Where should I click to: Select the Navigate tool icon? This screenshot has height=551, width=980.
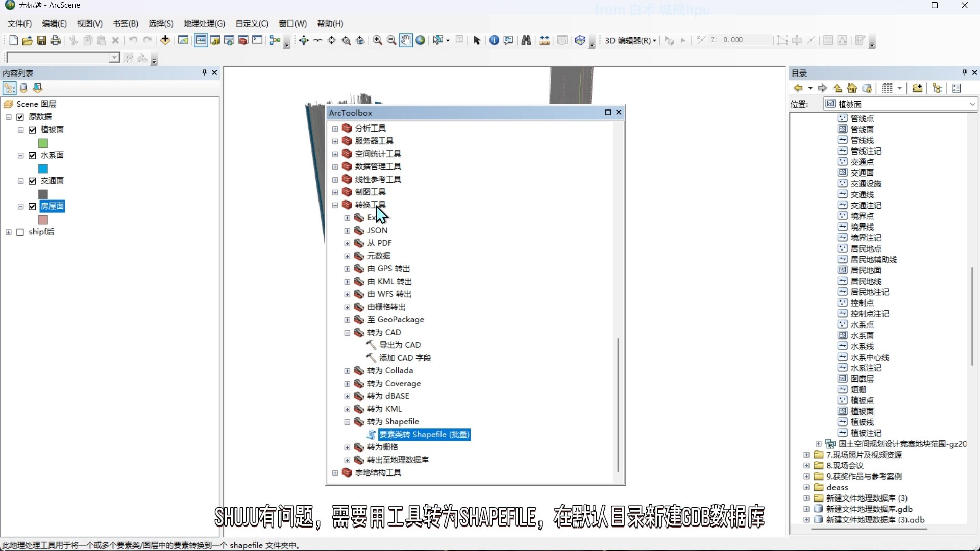304,40
